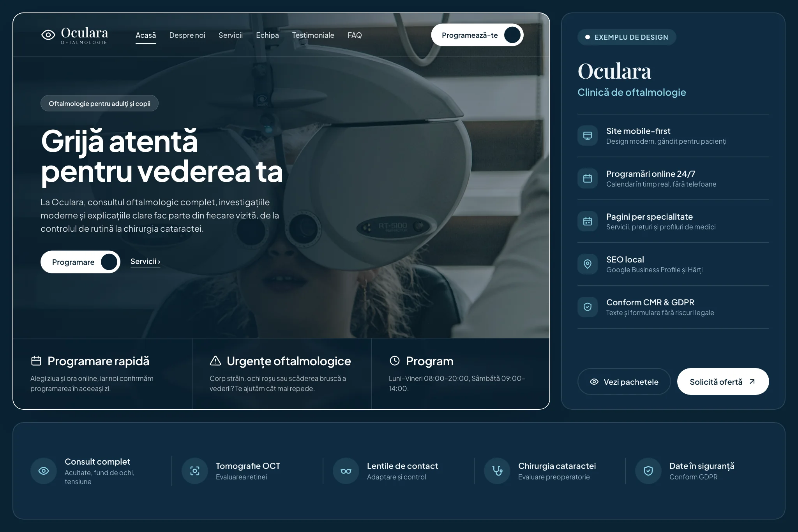Image resolution: width=798 pixels, height=532 pixels.
Task: Open the Testimoniale nav item
Action: (x=313, y=35)
